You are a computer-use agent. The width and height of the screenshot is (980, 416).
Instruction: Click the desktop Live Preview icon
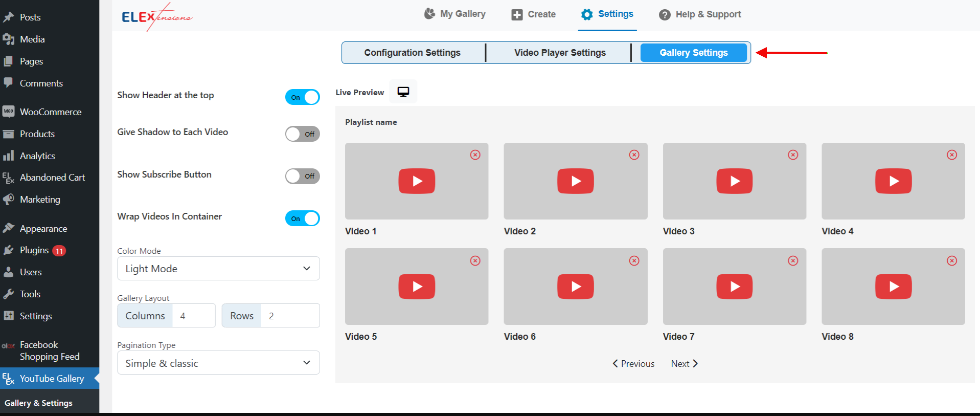pos(403,92)
